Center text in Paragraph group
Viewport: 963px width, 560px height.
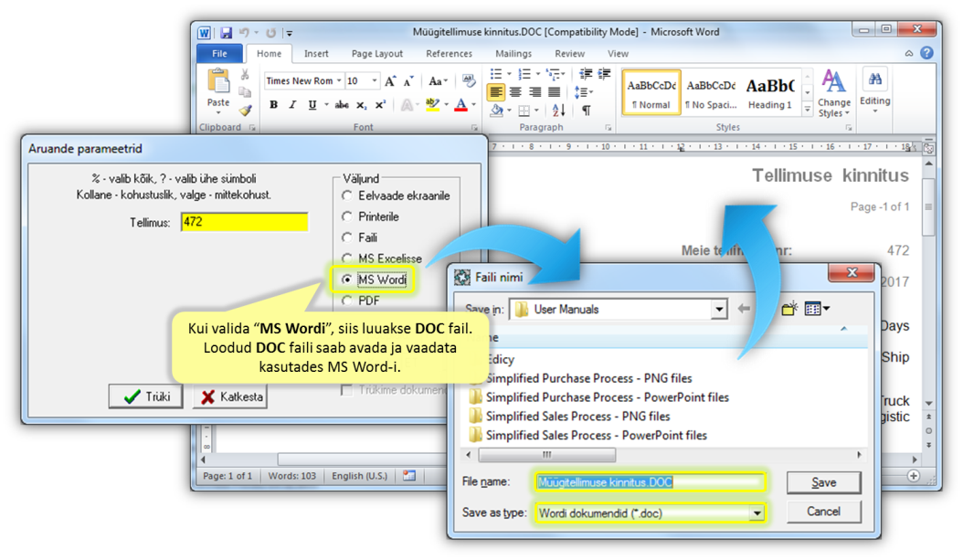coord(516,92)
